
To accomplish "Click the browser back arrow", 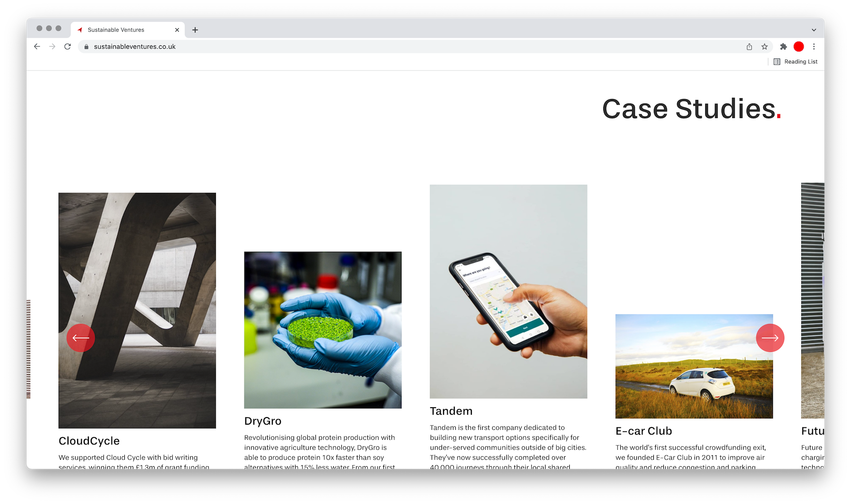I will point(37,46).
